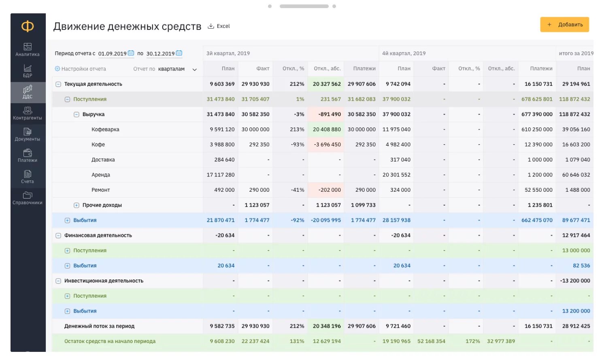Collapse the Инвестиционная деятельность row
Viewport: 604px width, 364px height.
pyautogui.click(x=58, y=281)
